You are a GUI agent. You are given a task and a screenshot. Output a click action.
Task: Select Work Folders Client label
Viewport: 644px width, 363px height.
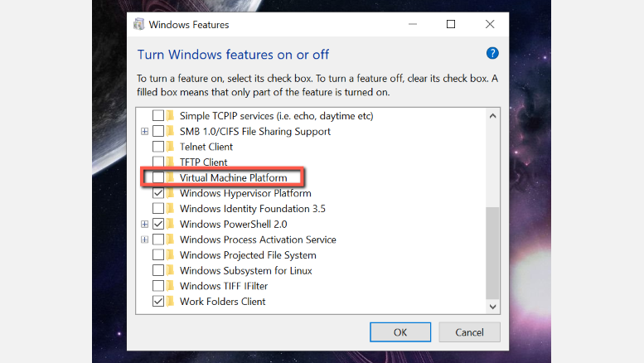pyautogui.click(x=223, y=302)
